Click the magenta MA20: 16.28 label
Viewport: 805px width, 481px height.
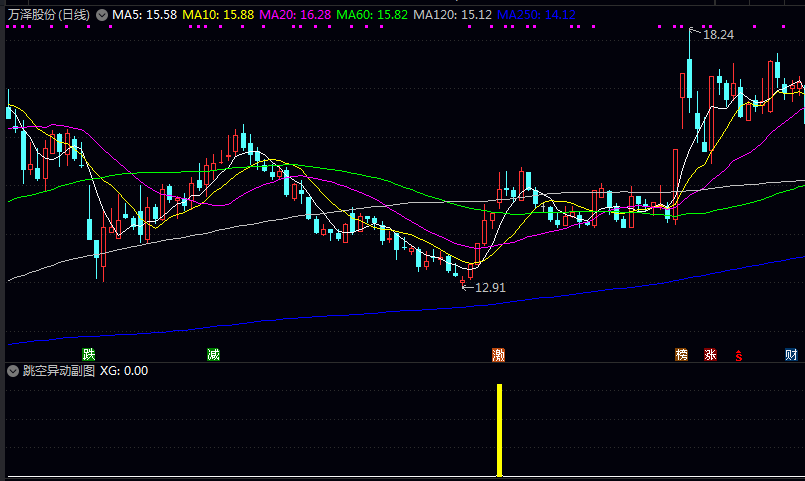coord(295,15)
